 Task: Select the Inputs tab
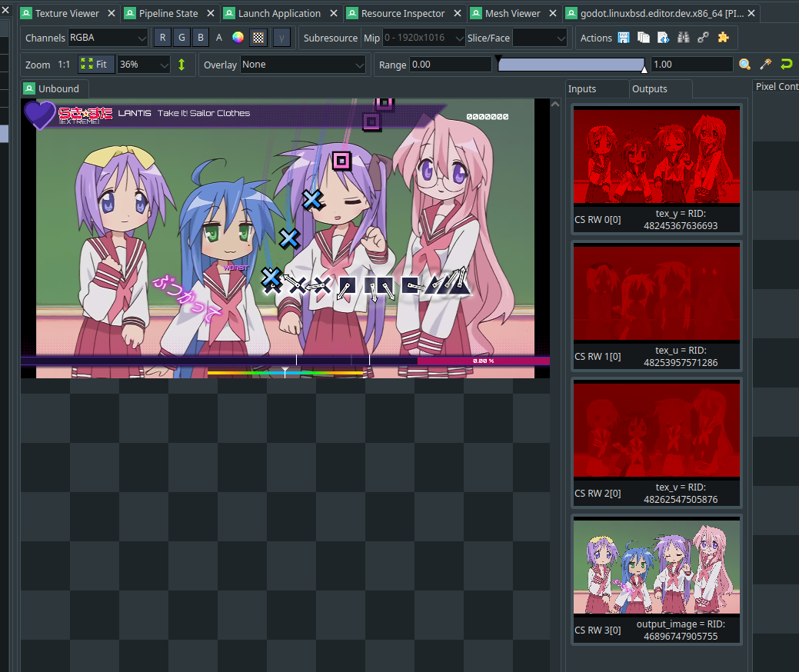(x=582, y=88)
